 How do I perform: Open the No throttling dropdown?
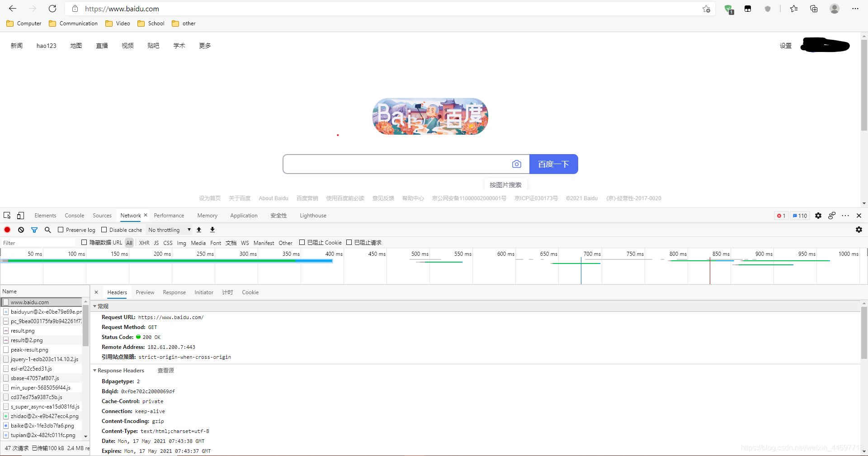pos(170,230)
